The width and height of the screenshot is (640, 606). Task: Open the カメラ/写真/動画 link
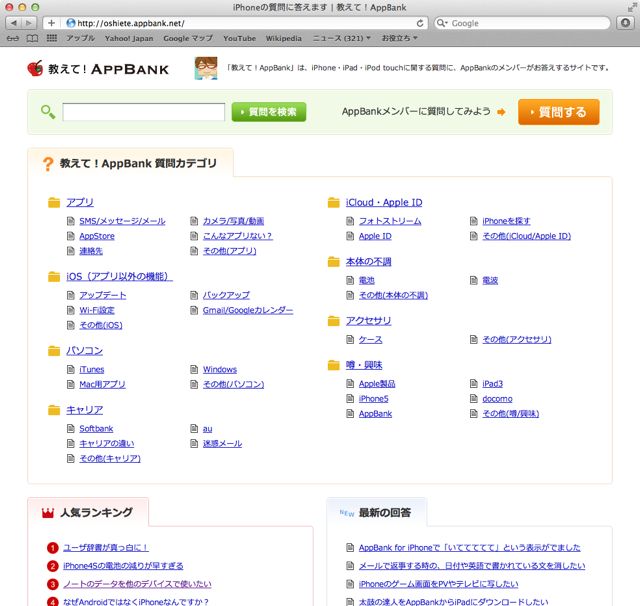(x=233, y=221)
